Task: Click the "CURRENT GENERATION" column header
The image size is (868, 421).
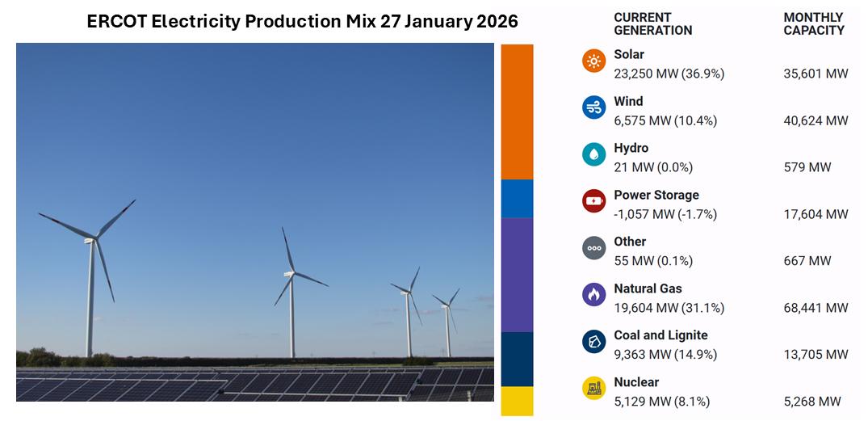Action: coord(652,23)
